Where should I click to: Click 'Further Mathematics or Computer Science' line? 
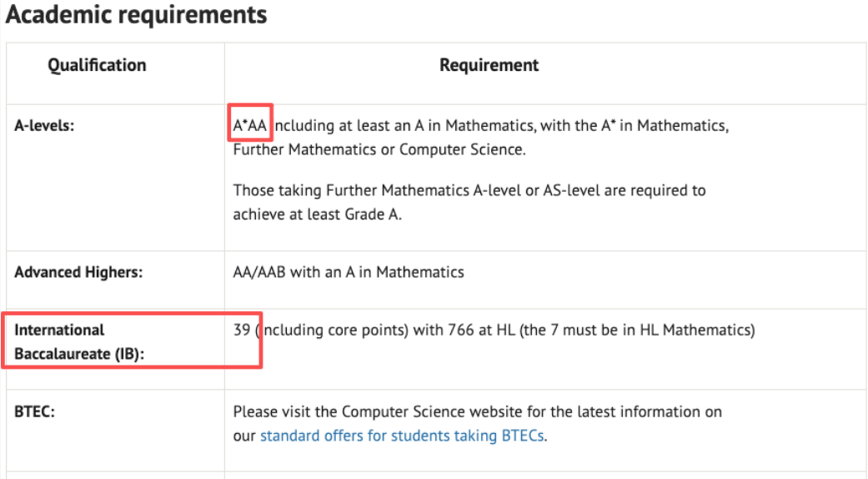pos(379,150)
